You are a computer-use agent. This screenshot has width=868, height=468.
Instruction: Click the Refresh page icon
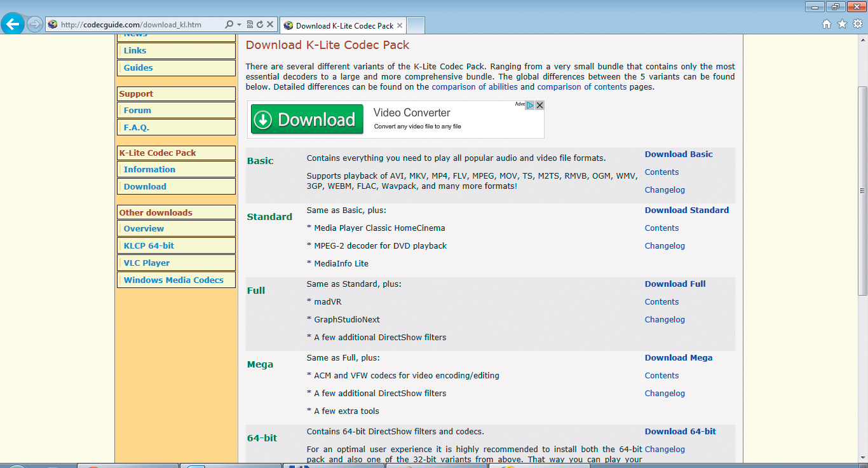(x=260, y=25)
